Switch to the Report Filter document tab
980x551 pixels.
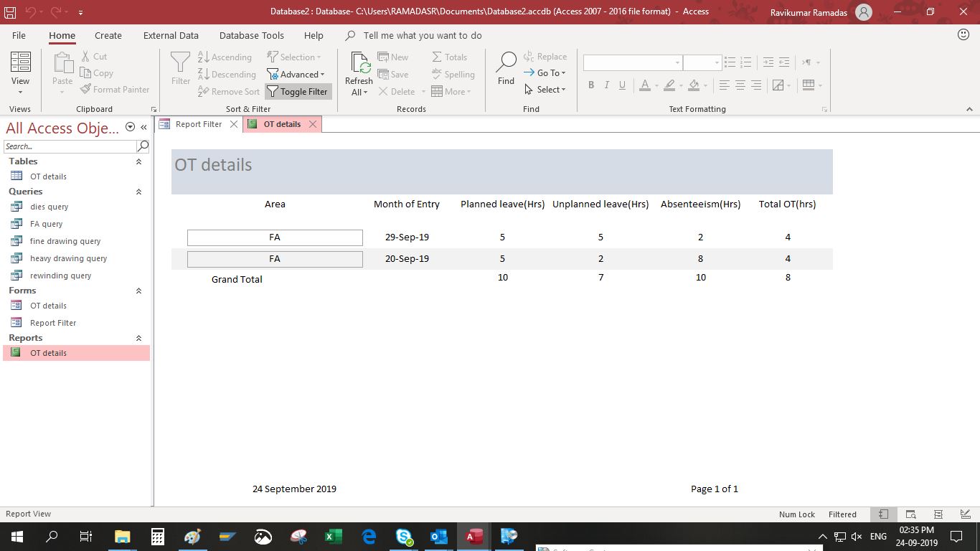click(199, 124)
